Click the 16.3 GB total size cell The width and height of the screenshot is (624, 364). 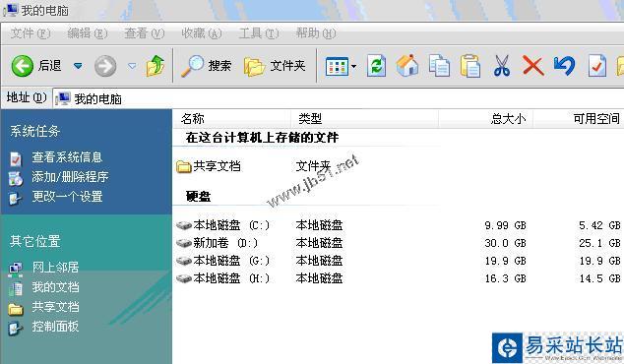(x=506, y=278)
